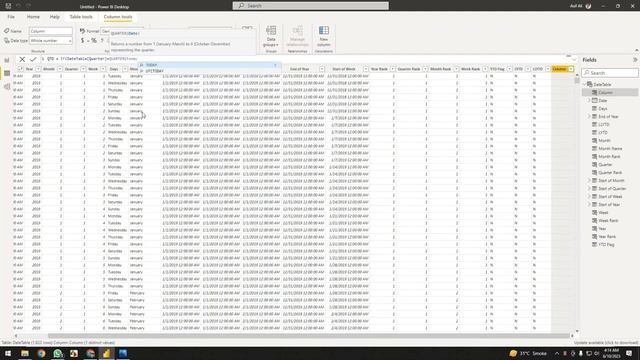Screen dimensions: 640x360
Task: Switch to the Table tools tab
Action: [81, 17]
